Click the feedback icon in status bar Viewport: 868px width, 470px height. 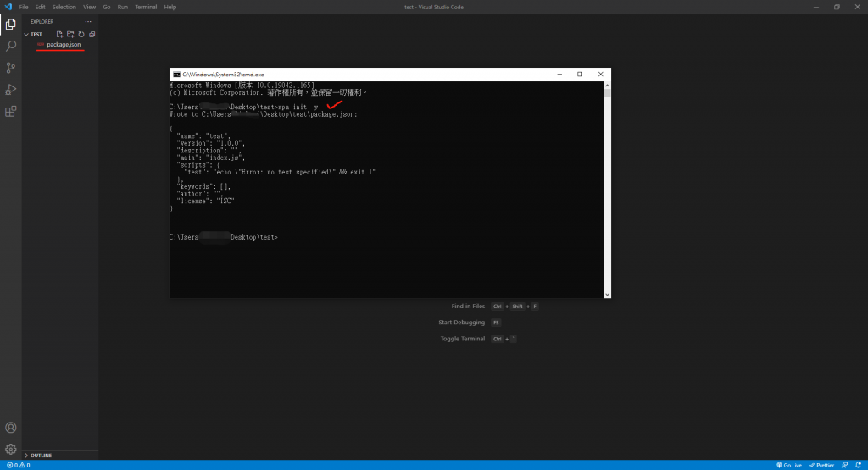(x=845, y=466)
